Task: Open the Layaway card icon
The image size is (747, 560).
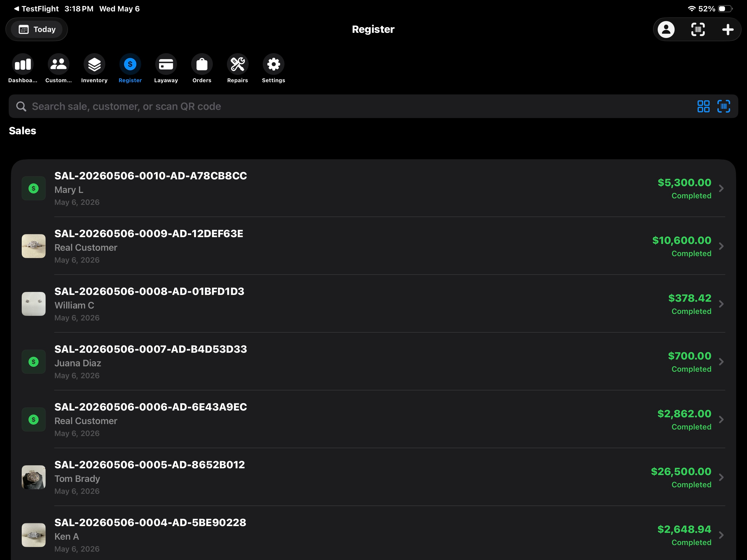Action: [166, 64]
